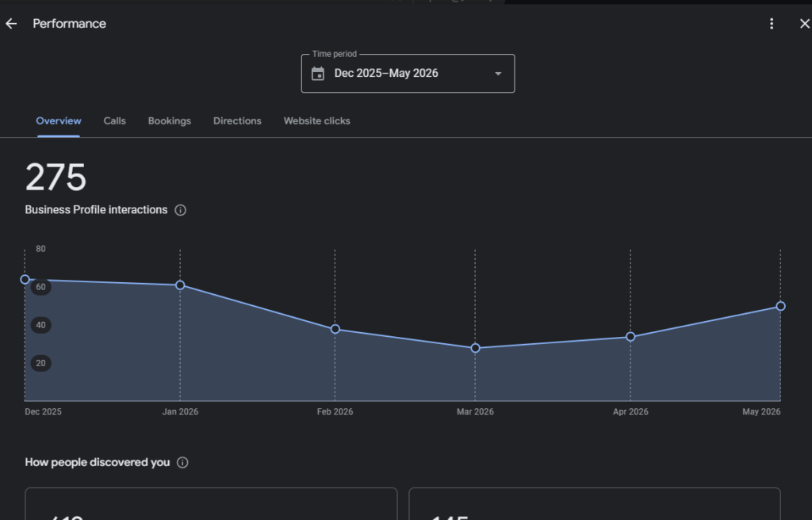812x520 pixels.
Task: Click the 40 y-axis label
Action: 41,325
